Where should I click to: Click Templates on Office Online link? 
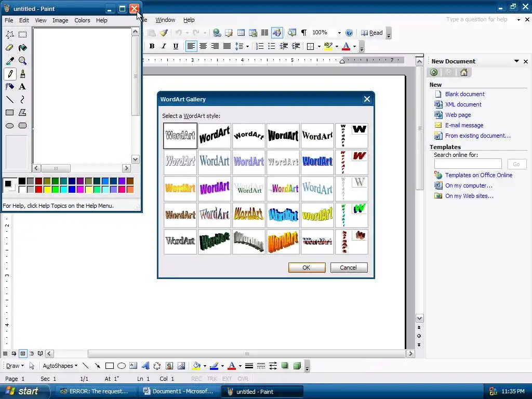(x=478, y=175)
